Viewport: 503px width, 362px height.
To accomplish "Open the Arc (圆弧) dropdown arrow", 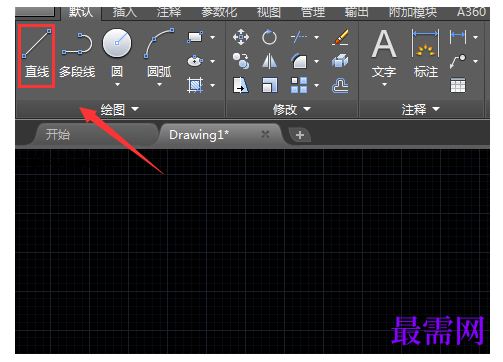I will [159, 85].
